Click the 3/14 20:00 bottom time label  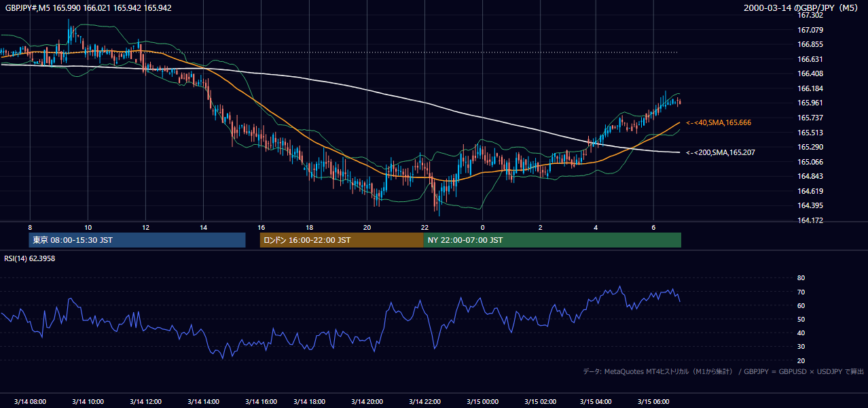pos(367,402)
